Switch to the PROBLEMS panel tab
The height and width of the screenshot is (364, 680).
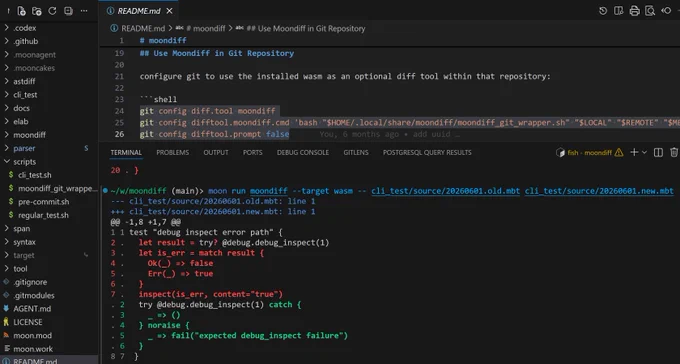pos(173,153)
